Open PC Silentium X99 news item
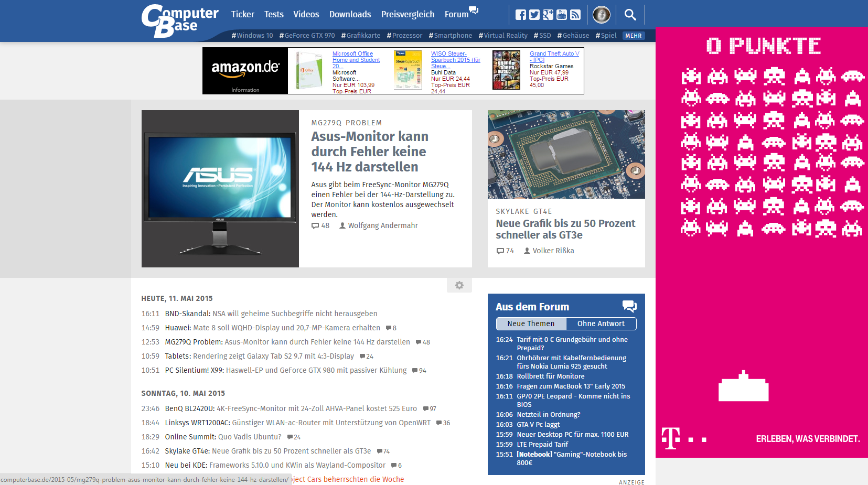The image size is (868, 485). point(286,370)
